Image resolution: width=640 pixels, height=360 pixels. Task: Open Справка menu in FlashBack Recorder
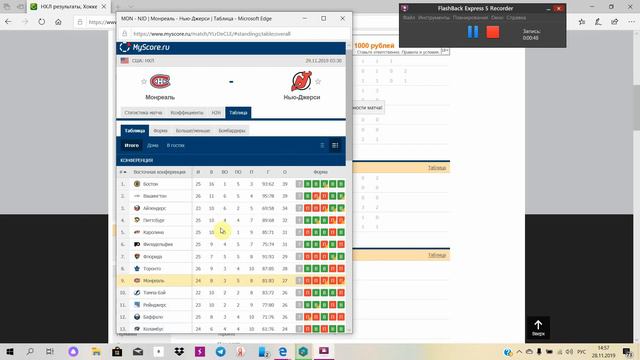[x=516, y=18]
